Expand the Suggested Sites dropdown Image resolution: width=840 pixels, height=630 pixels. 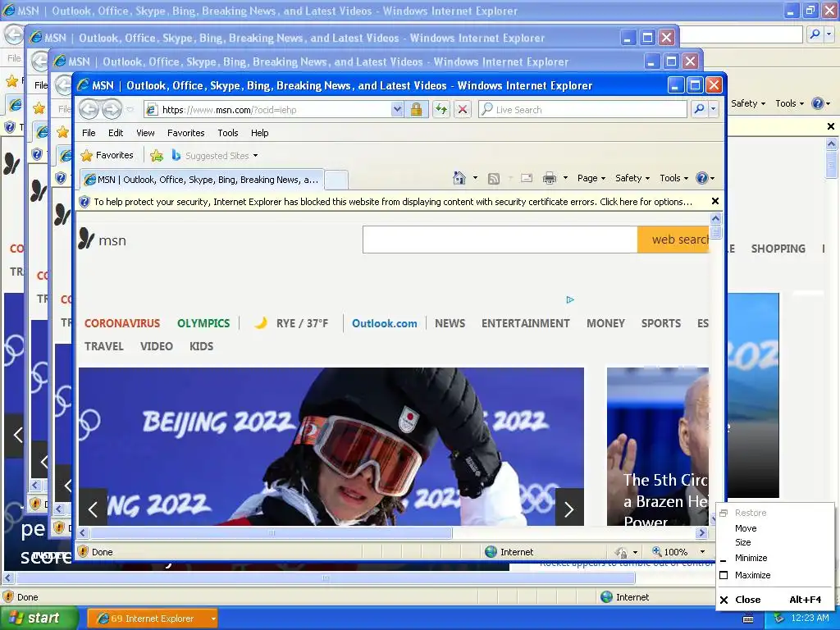(256, 156)
